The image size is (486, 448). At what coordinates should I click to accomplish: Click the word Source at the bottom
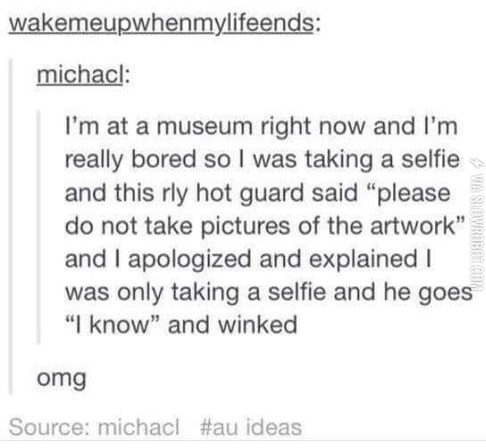(x=48, y=427)
